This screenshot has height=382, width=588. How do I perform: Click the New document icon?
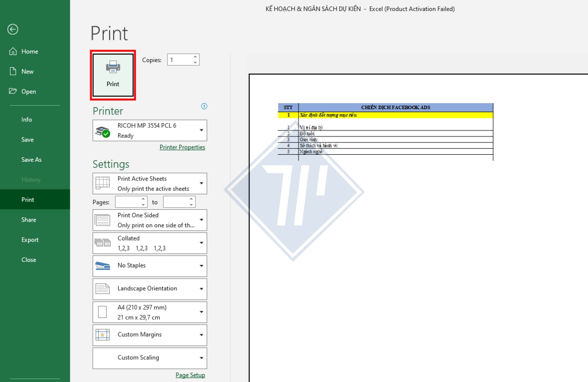pos(13,71)
